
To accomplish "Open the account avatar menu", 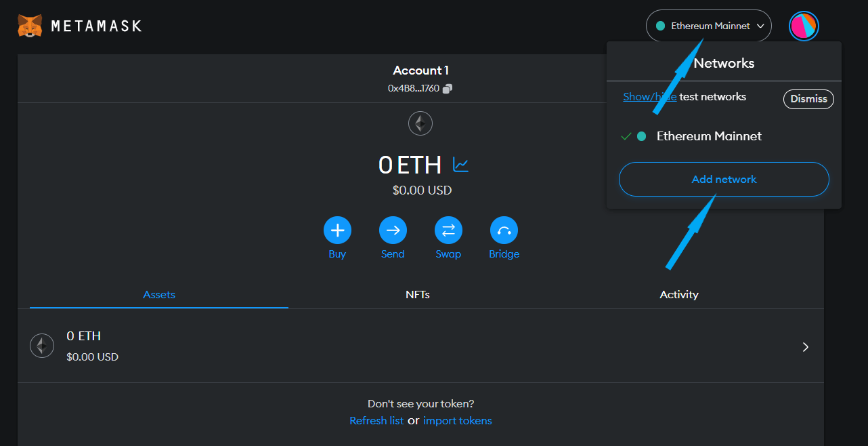I will [804, 26].
